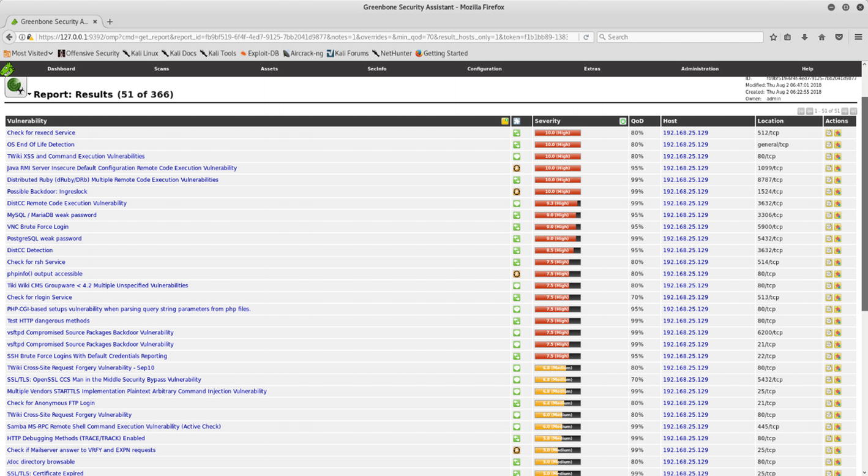
Task: Click solution type icon for Java RMI row
Action: [517, 168]
